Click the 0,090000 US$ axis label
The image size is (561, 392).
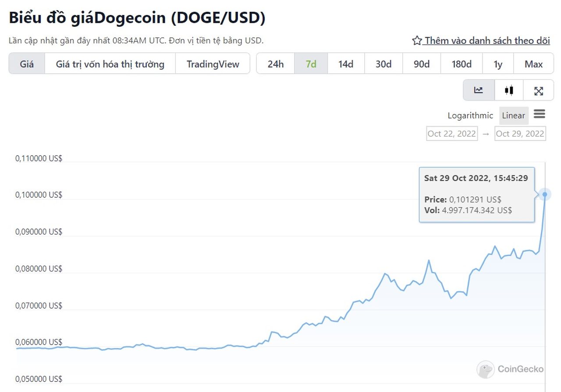[39, 232]
